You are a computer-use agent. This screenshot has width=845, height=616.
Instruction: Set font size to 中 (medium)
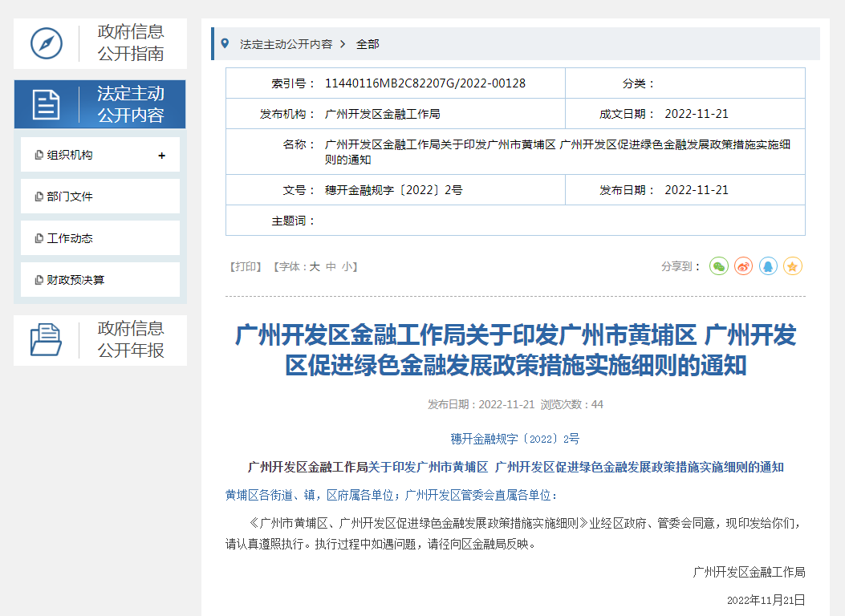331,266
